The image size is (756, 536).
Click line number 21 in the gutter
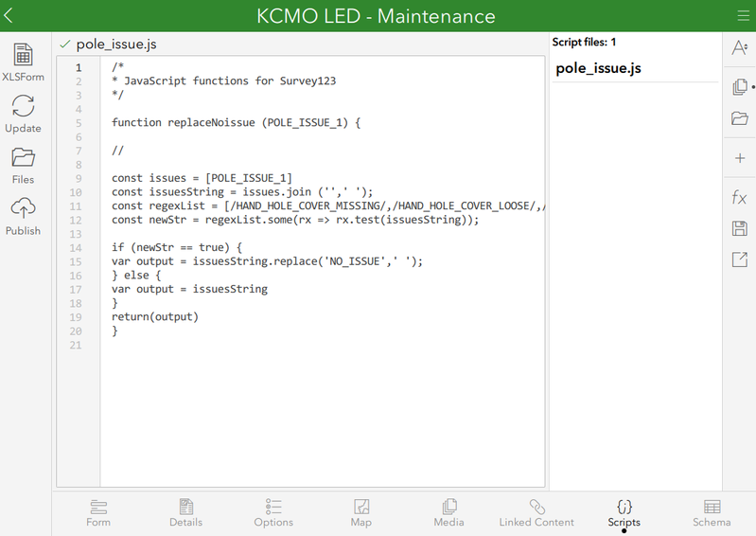[x=76, y=345]
